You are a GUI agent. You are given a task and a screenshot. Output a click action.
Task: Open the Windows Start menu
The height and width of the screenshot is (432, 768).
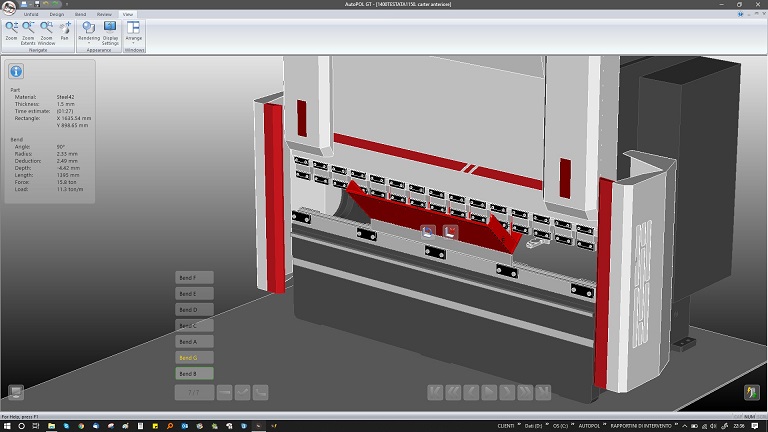click(8, 425)
